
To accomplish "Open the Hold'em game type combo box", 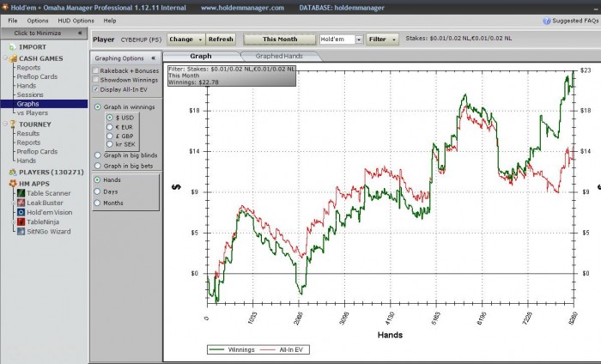I will (x=341, y=39).
